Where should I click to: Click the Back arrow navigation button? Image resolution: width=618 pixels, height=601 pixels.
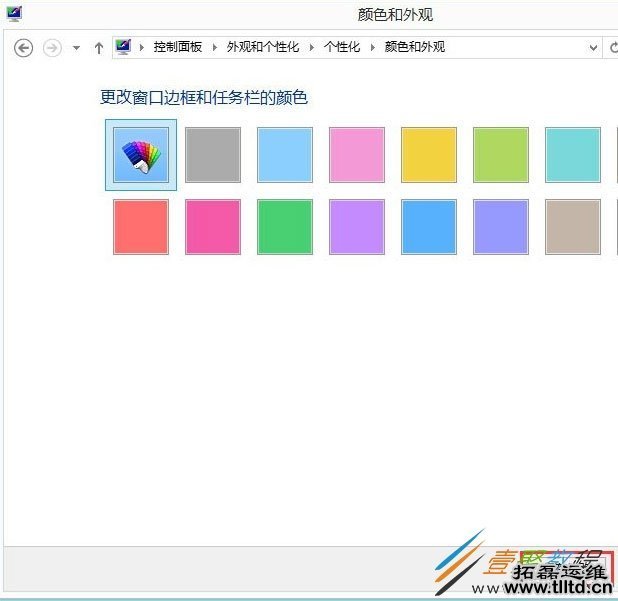click(x=23, y=48)
